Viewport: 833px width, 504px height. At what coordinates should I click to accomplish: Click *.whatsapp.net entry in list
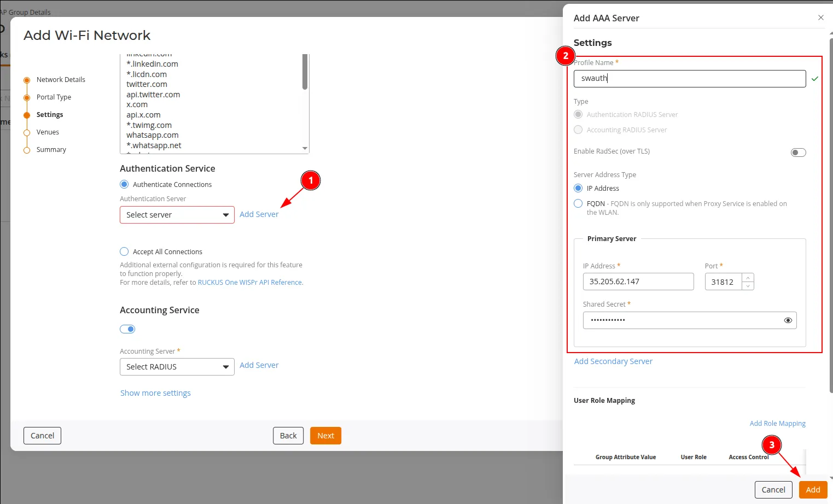tap(154, 145)
